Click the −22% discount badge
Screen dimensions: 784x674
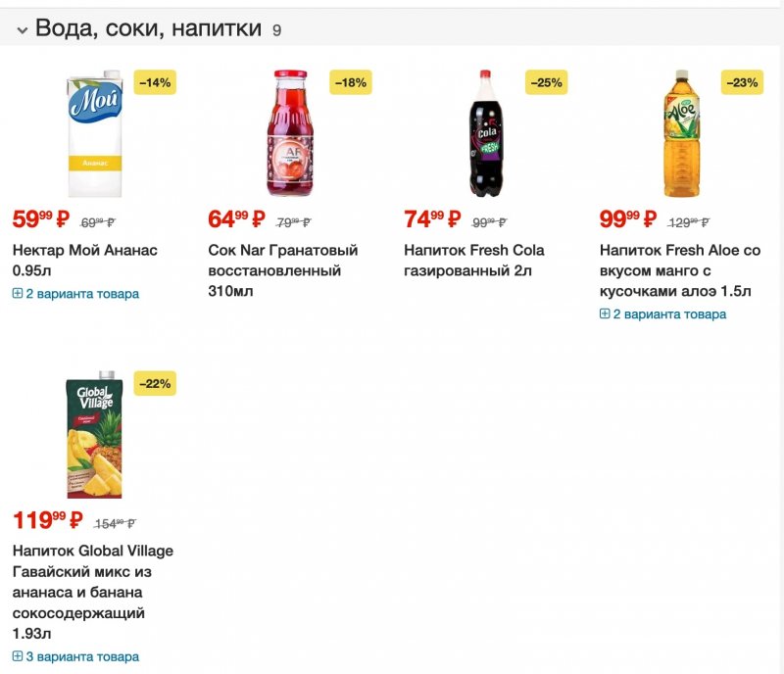coord(155,383)
